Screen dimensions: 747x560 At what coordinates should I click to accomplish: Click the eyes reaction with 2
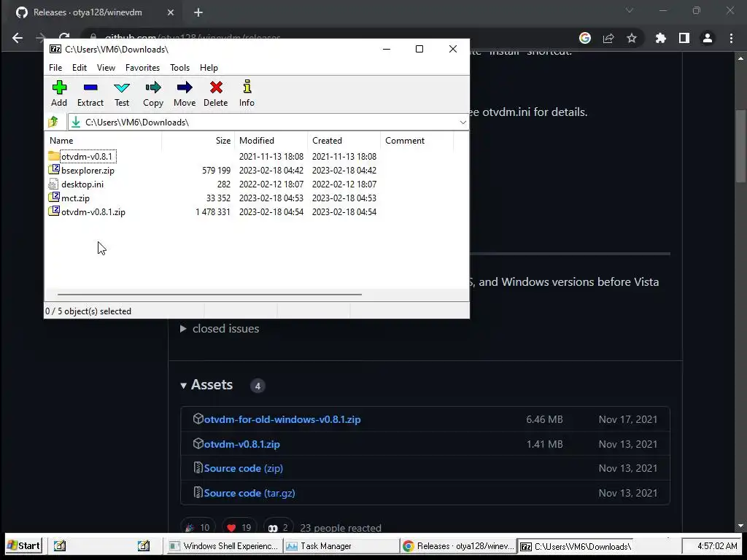[x=278, y=527]
